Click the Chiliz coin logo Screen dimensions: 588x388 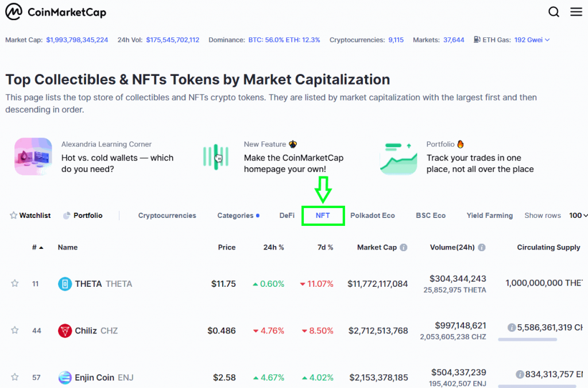[64, 331]
